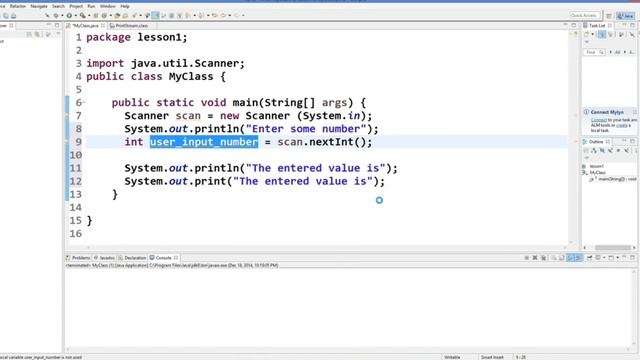Switch to the Declaration tab
640x360 pixels.
[x=132, y=258]
